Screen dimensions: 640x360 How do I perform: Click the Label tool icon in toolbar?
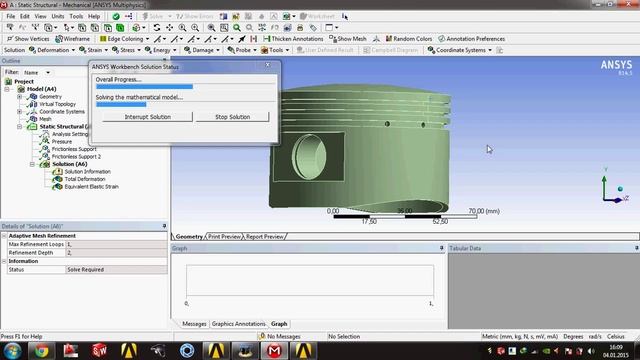tap(10, 28)
